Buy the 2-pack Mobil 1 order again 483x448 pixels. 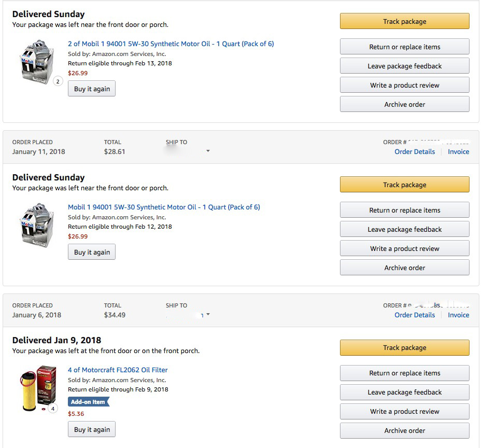tap(92, 89)
